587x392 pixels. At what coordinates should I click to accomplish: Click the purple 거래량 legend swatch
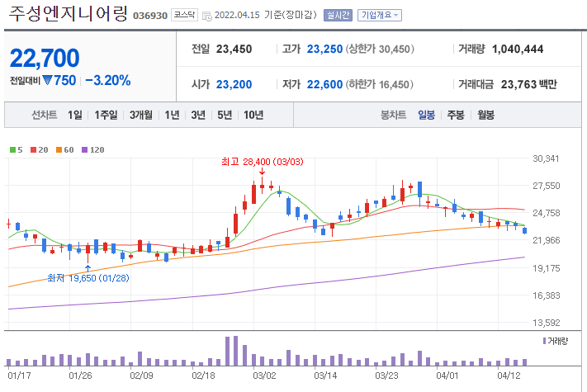pos(544,341)
